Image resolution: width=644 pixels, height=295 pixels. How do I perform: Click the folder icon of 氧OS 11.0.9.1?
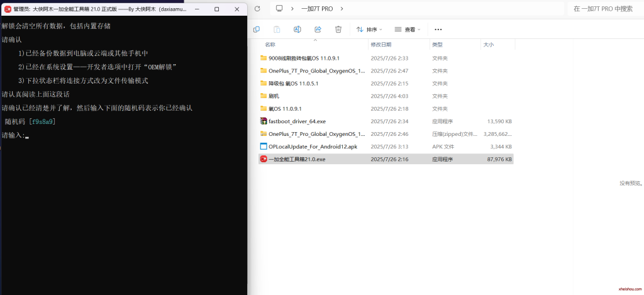[264, 109]
